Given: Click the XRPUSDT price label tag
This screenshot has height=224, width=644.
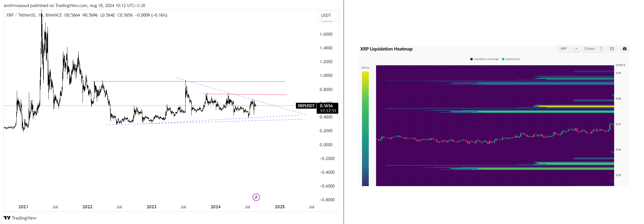Looking at the screenshot, I should click(x=306, y=106).
